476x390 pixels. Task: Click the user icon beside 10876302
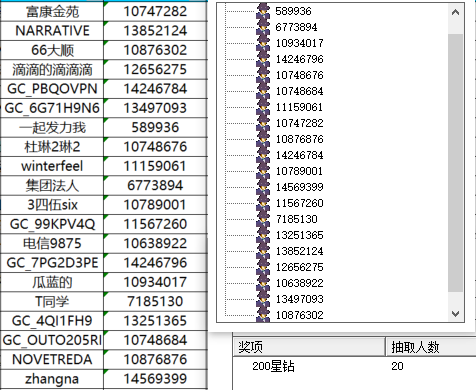click(263, 314)
